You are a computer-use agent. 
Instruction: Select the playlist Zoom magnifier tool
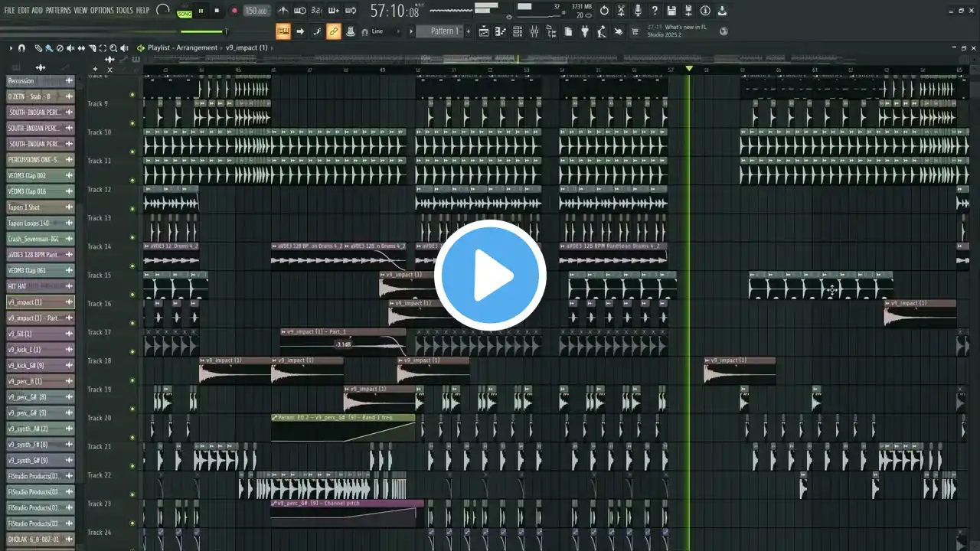click(113, 48)
